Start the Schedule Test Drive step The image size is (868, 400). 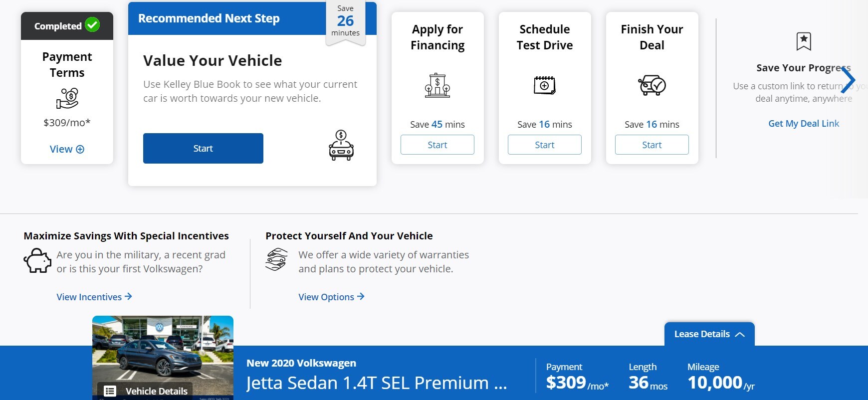click(545, 145)
